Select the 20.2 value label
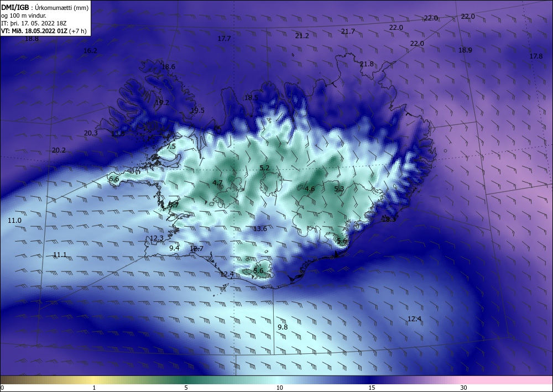Viewport: 553px width, 392px height. pyautogui.click(x=59, y=150)
